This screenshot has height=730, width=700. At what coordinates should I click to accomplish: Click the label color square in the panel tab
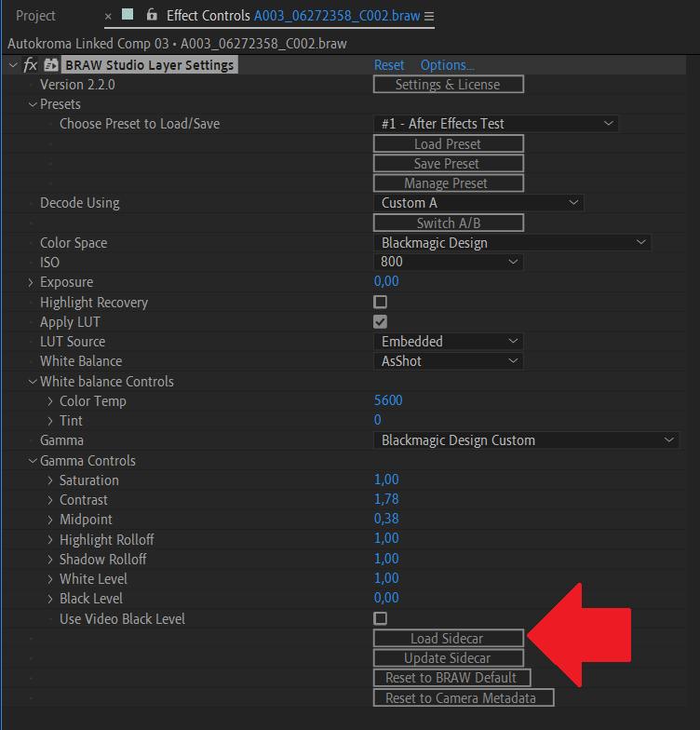pyautogui.click(x=128, y=16)
